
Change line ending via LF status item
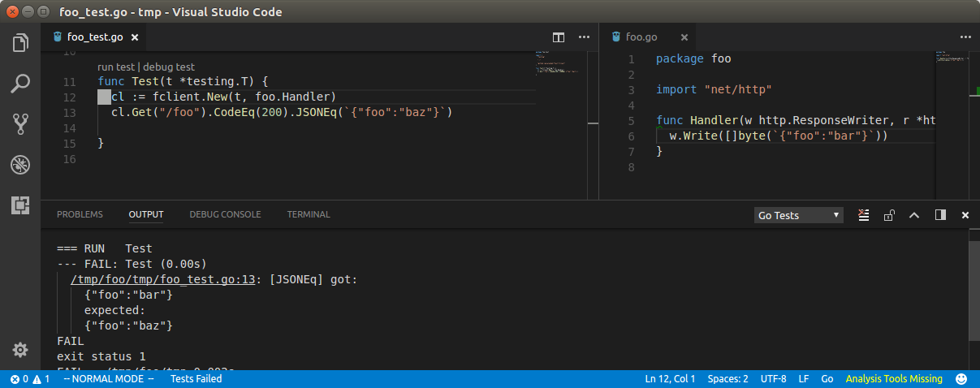point(804,379)
